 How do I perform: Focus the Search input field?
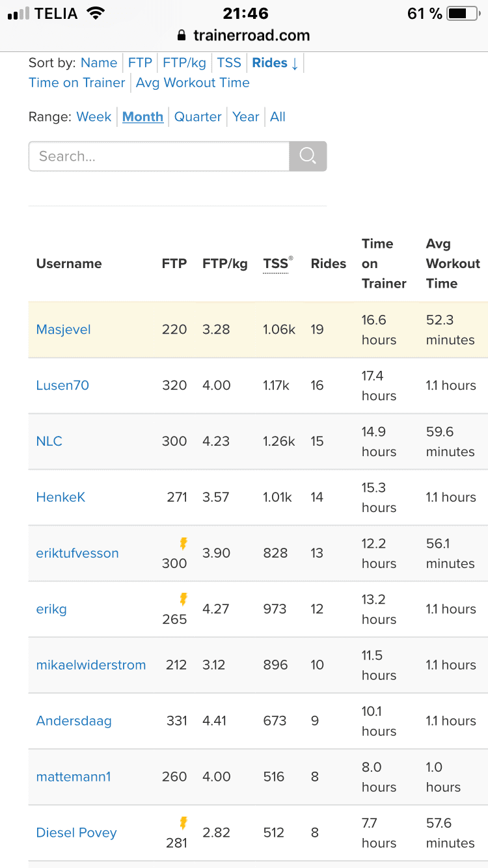(x=159, y=156)
